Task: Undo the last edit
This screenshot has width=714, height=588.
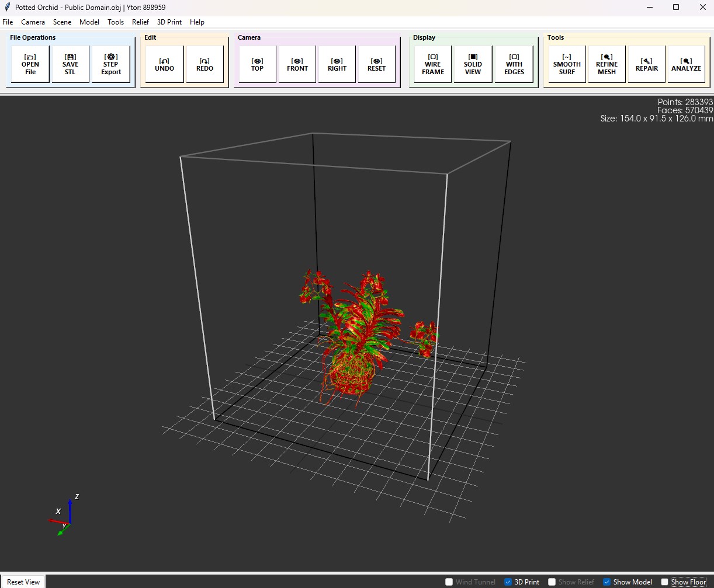Action: (x=165, y=64)
